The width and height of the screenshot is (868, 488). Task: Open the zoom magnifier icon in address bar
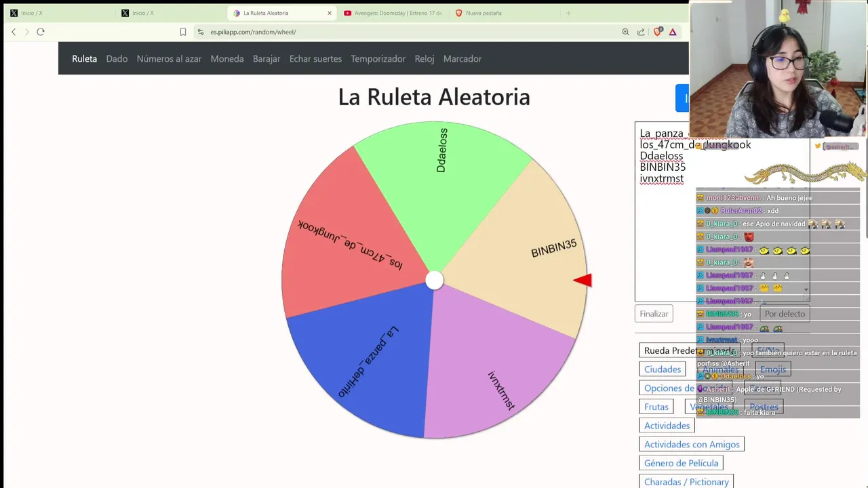point(625,32)
